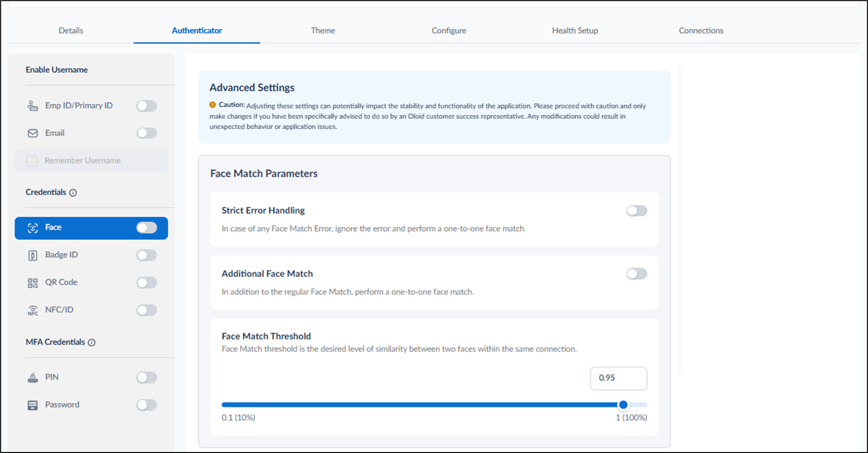Click the PIN icon
This screenshot has width=868, height=453.
pos(33,378)
